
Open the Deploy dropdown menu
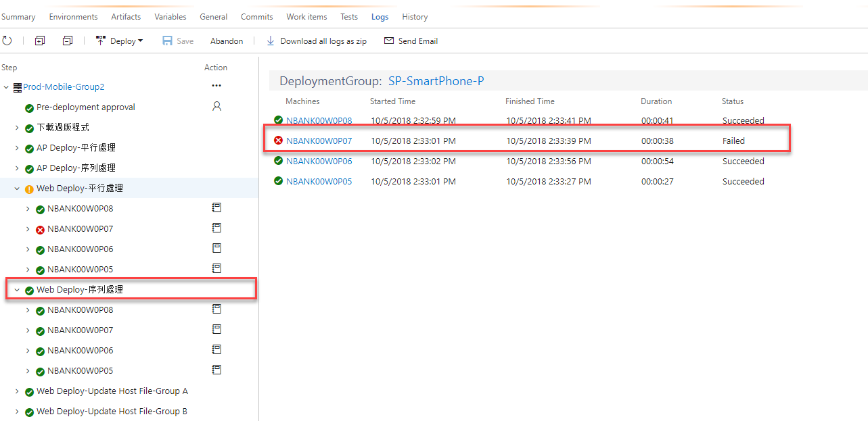coord(120,41)
